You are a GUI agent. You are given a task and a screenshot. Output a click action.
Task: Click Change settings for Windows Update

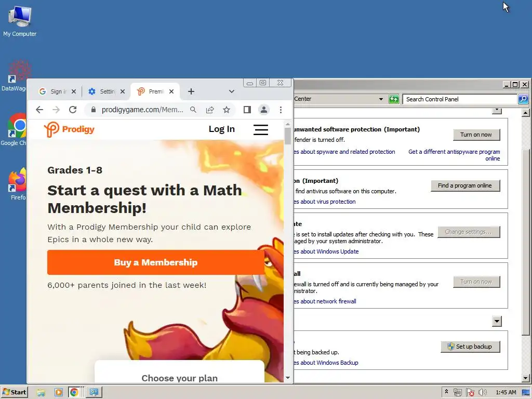(x=469, y=232)
